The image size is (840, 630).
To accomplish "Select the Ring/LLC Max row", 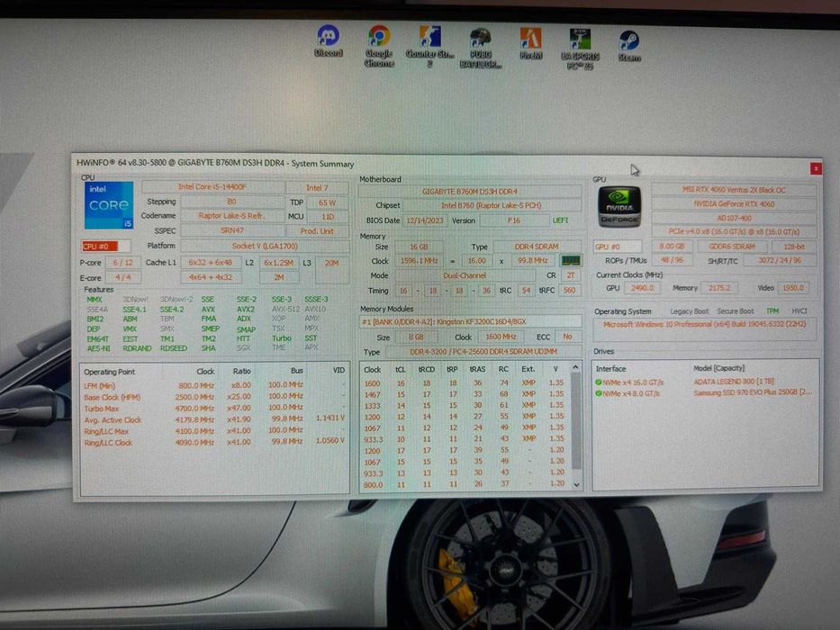I will coord(214,431).
